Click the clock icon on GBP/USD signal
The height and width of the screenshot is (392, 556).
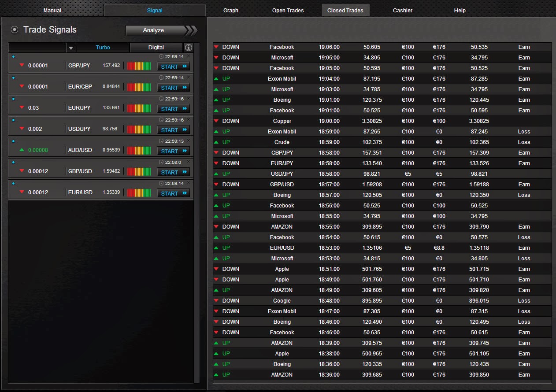click(161, 162)
